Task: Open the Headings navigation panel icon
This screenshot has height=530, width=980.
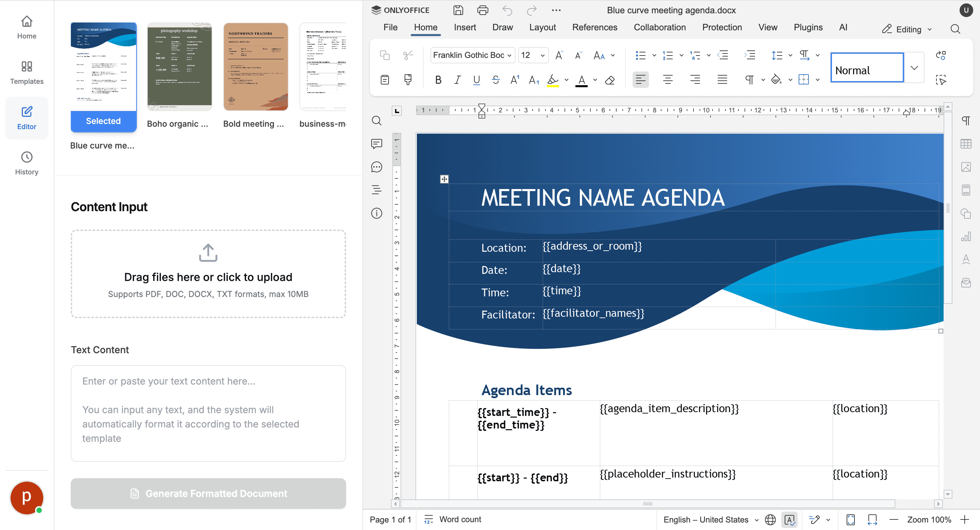Action: (x=377, y=190)
